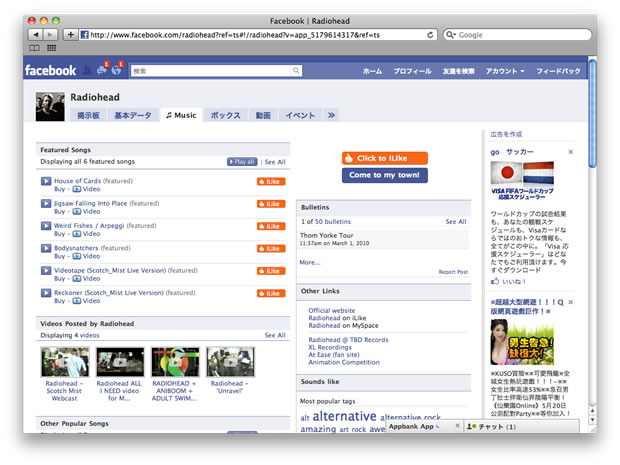Open Facebook notifications globe icon

pos(117,69)
